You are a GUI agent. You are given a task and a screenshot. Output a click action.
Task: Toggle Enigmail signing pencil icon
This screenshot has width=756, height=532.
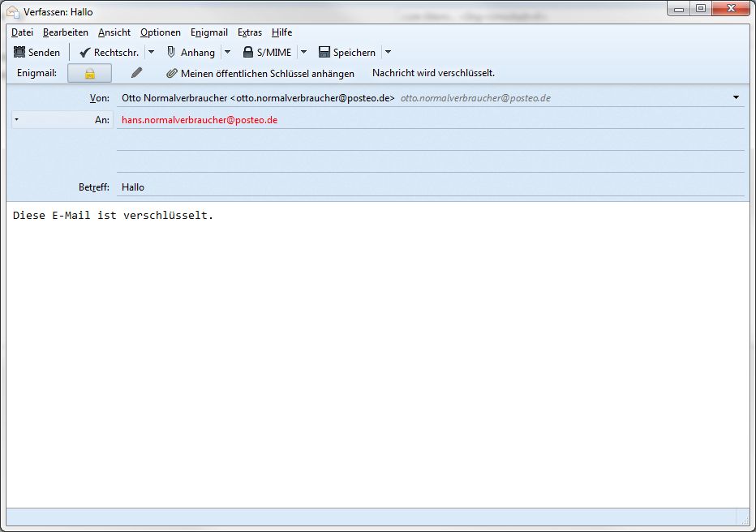[136, 73]
